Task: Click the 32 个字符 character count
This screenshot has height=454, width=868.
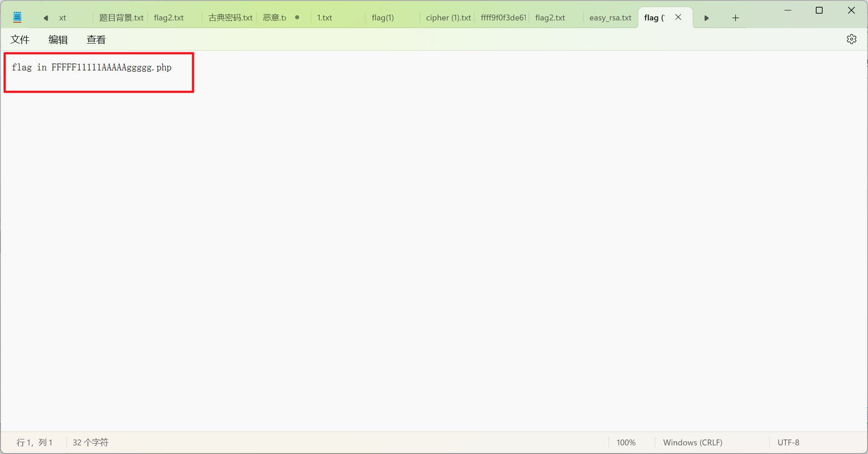Action: [90, 443]
